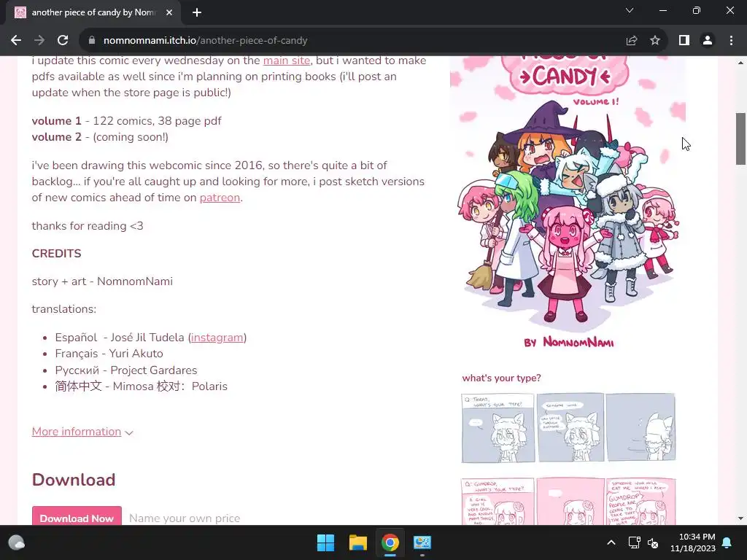Image resolution: width=747 pixels, height=560 pixels.
Task: Click the browser forward arrow
Action: coord(39,41)
